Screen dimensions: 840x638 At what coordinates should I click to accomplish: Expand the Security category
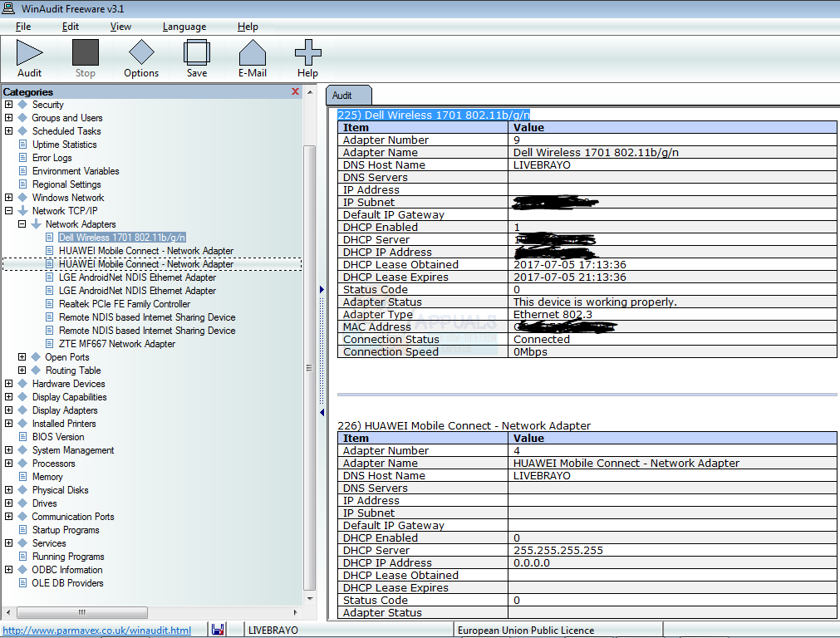pos(7,105)
